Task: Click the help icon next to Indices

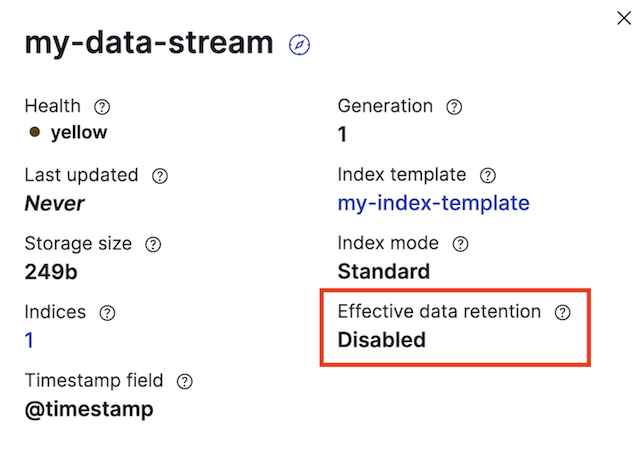Action: 108,313
